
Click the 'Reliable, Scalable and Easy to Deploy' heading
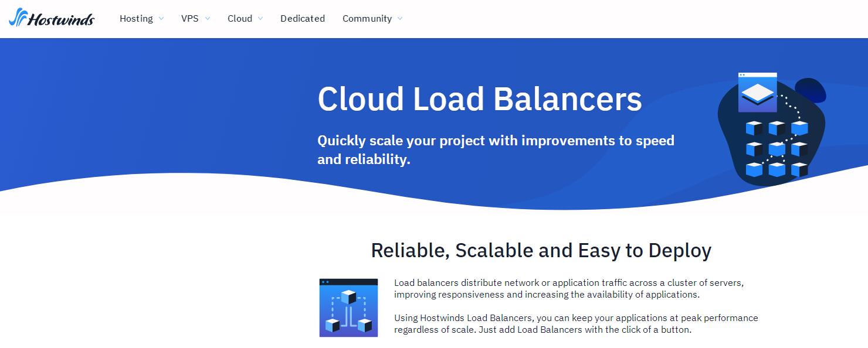pos(541,251)
